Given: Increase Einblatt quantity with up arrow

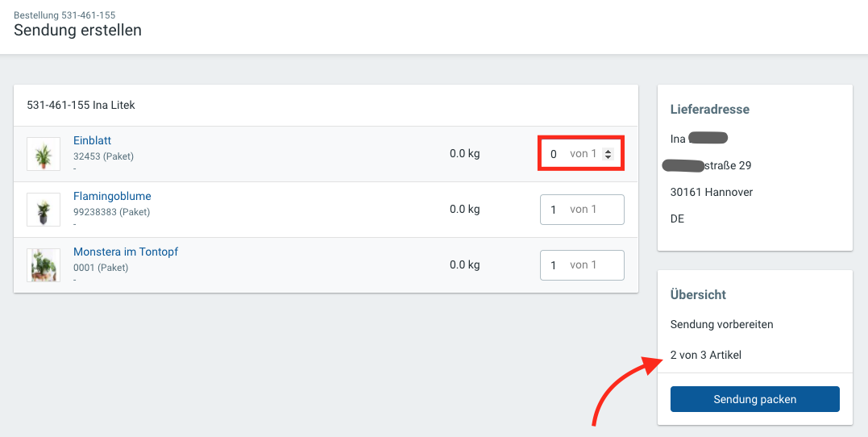Looking at the screenshot, I should (608, 152).
